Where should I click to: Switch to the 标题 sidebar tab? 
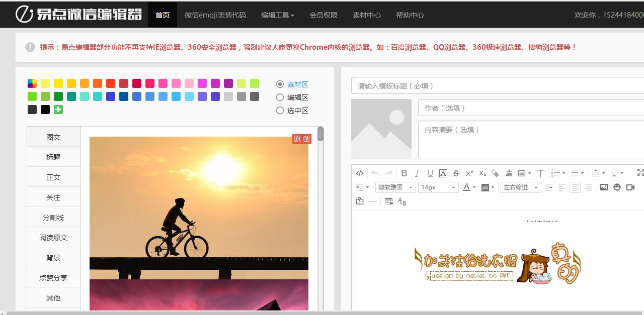coord(53,156)
